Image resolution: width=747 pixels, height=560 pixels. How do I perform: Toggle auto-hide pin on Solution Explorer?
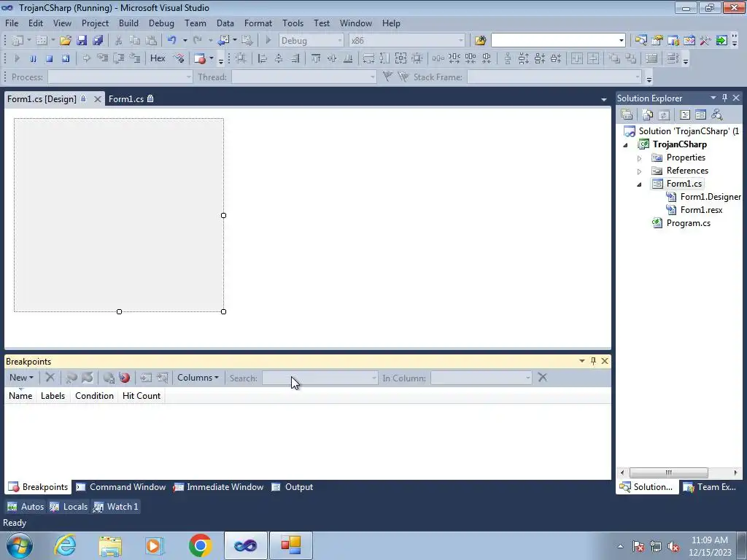click(724, 98)
